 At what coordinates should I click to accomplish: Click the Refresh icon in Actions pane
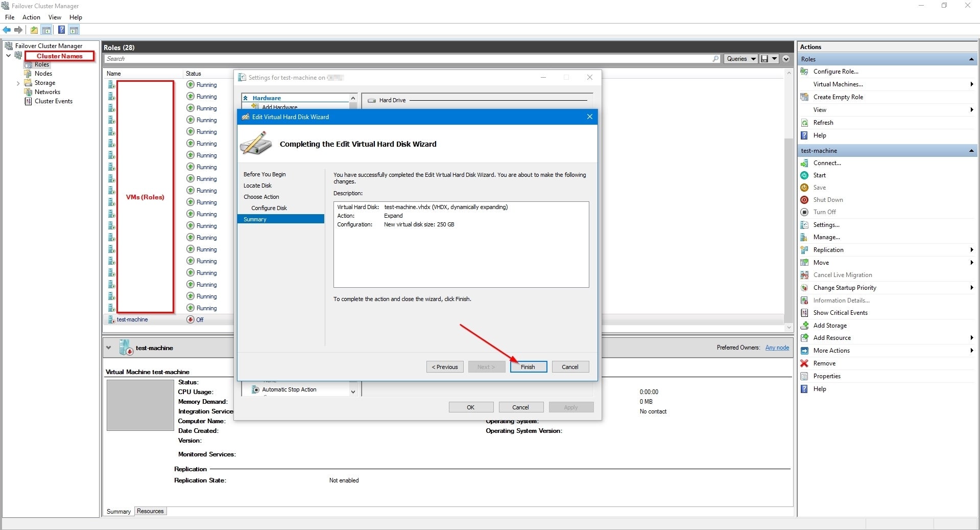click(x=804, y=123)
